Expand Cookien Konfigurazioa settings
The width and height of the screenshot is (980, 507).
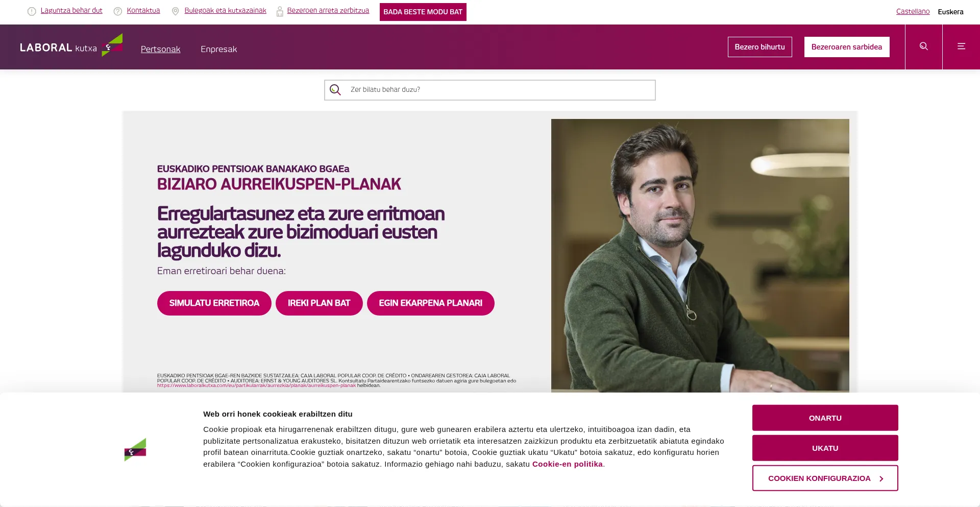click(x=825, y=478)
